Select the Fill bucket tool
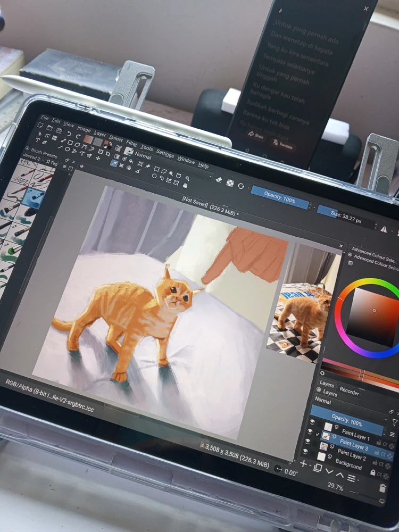 [x=131, y=161]
